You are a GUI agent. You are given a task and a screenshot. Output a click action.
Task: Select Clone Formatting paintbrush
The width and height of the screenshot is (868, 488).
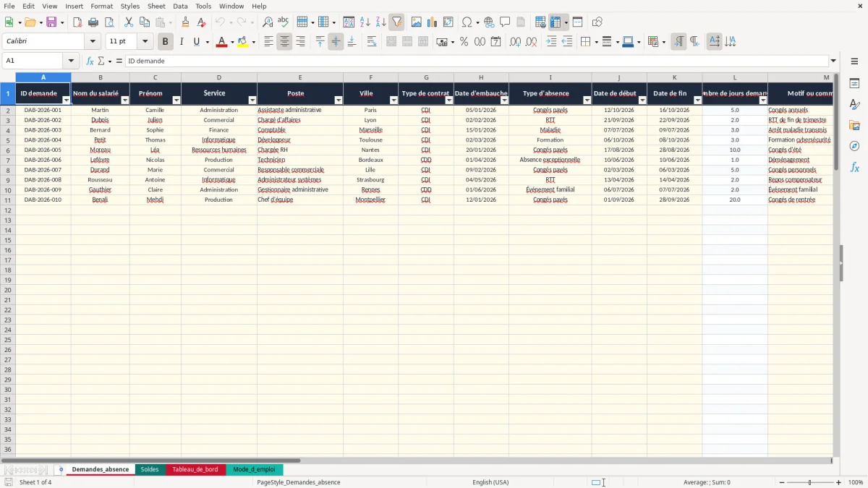[186, 22]
